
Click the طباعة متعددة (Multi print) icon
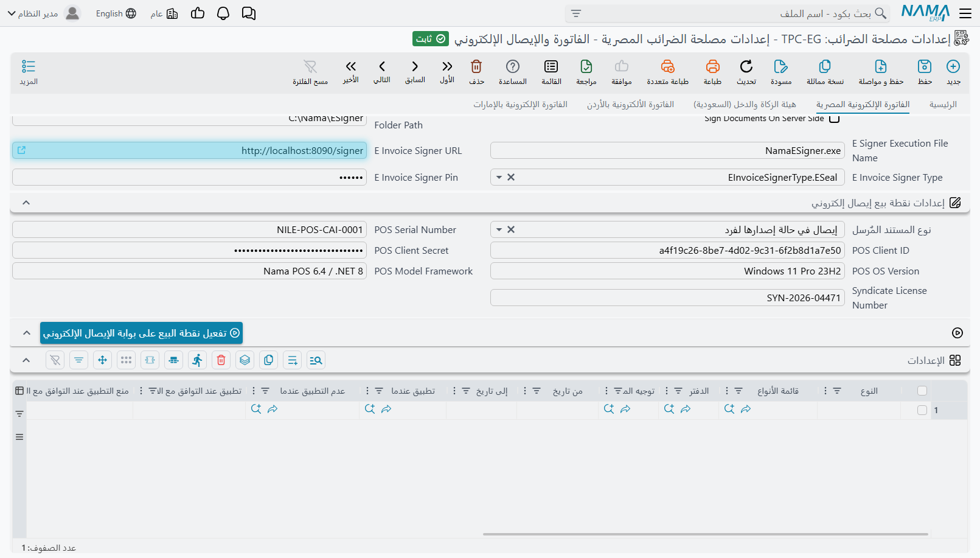[x=667, y=66]
